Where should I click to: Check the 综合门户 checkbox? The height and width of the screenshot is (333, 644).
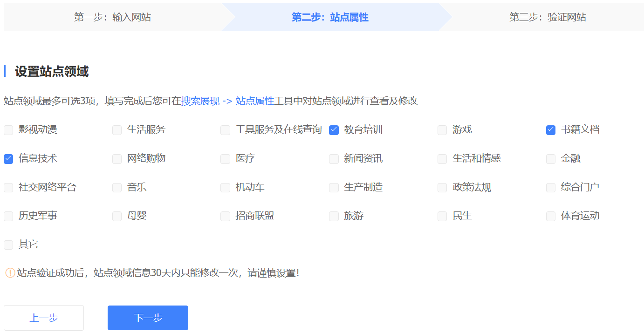[x=551, y=188]
